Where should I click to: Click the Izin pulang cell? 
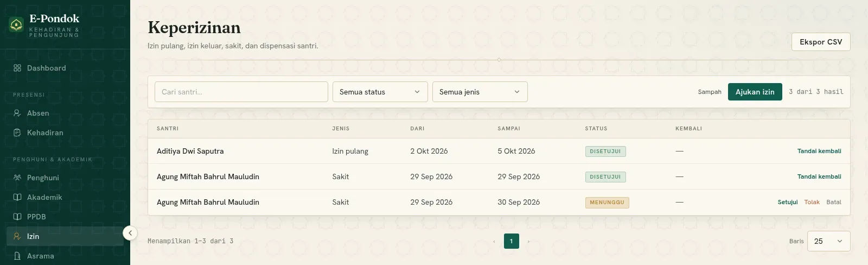[x=350, y=151]
